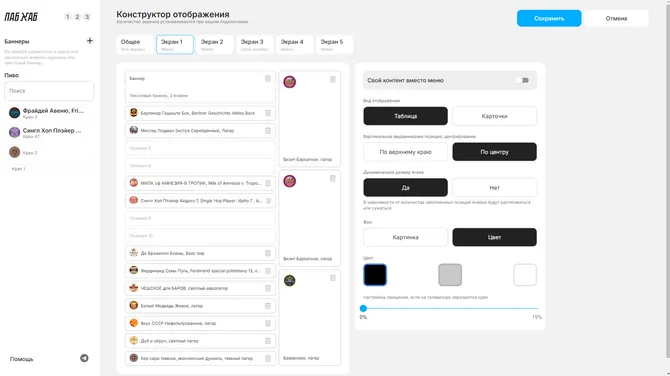670x376 pixels.
Task: Delete the Баннер block with its trash icon
Action: (x=268, y=79)
